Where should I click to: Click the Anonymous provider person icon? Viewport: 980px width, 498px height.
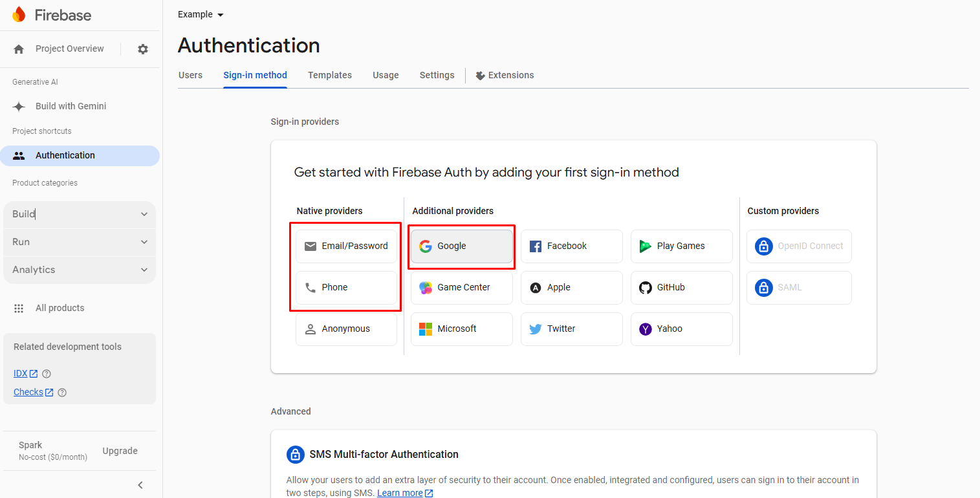pyautogui.click(x=310, y=329)
